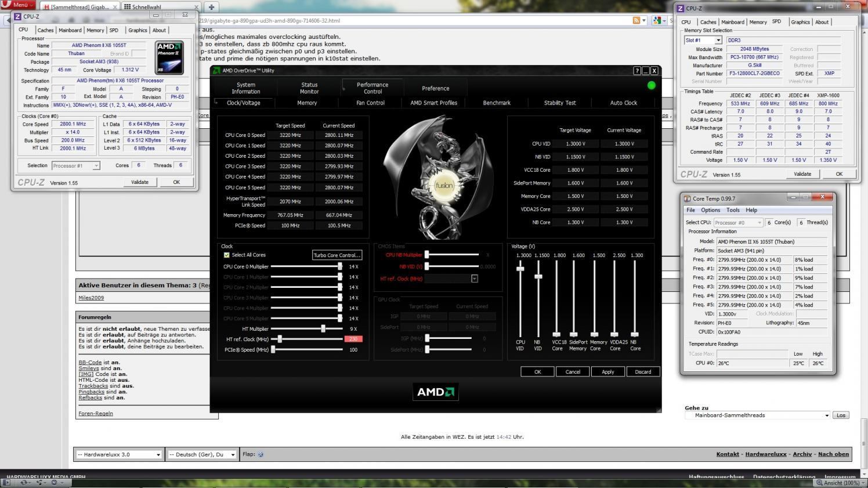Click the Google search engine icon
The height and width of the screenshot is (488, 868).
tap(657, 20)
